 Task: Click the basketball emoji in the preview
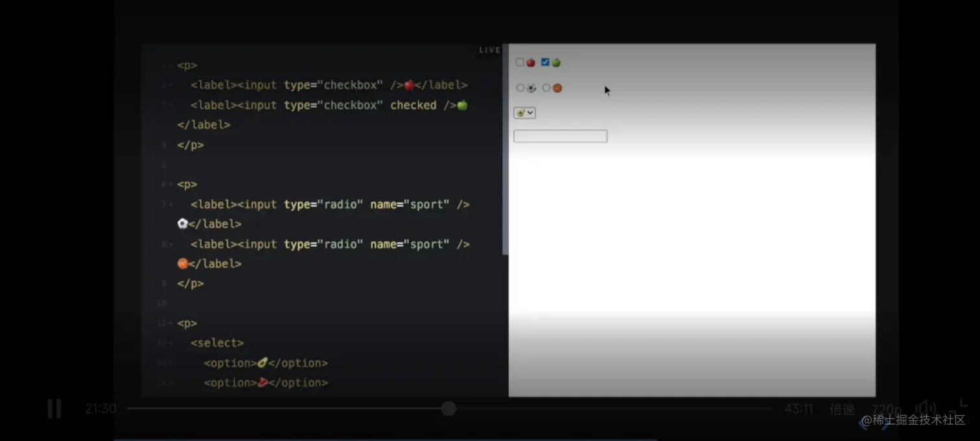coord(556,88)
